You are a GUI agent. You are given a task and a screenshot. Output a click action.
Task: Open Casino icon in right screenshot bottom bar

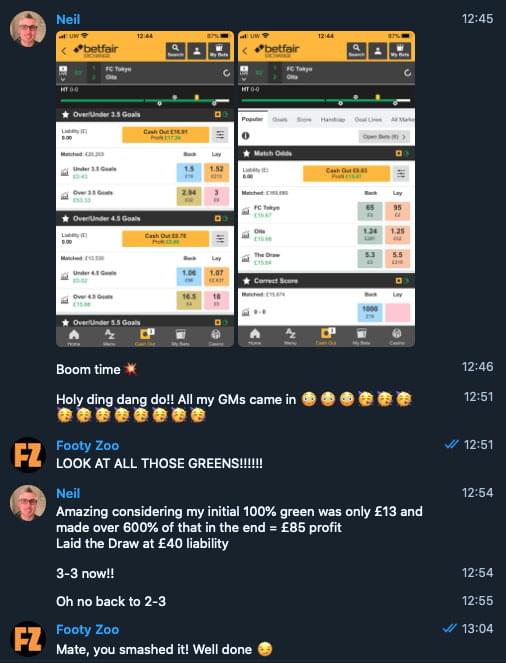tap(397, 337)
